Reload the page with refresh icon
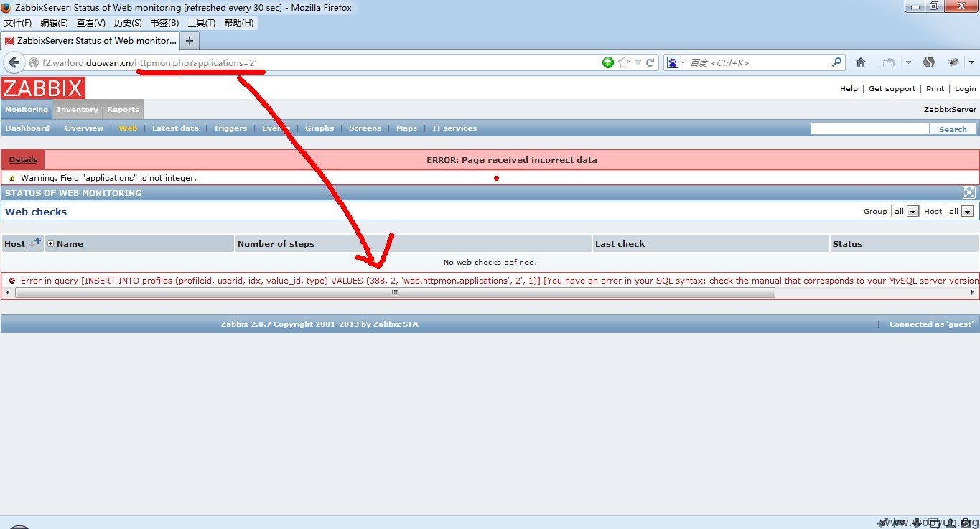980x529 pixels. pos(650,62)
